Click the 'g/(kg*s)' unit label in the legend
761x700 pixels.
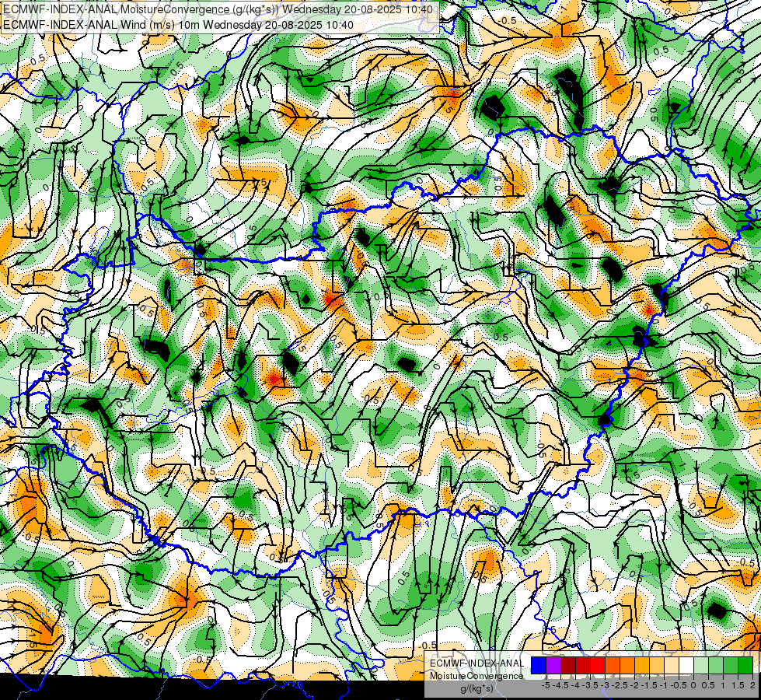(476, 688)
